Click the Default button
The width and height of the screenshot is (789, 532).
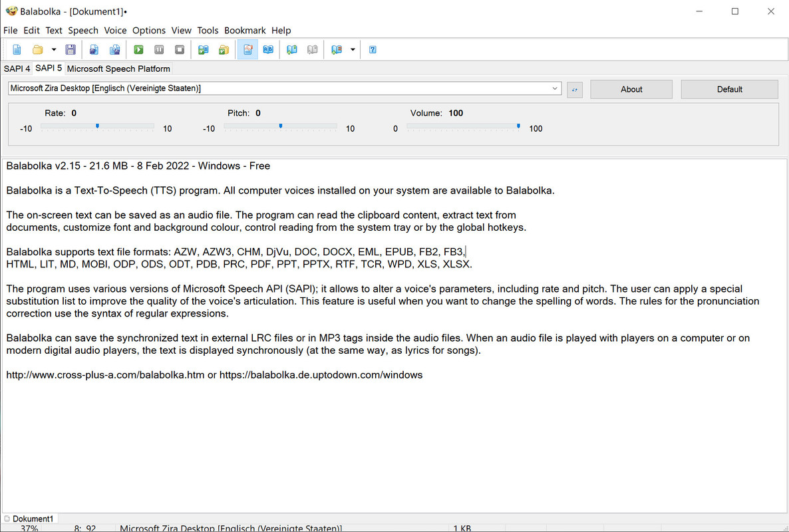coord(729,89)
